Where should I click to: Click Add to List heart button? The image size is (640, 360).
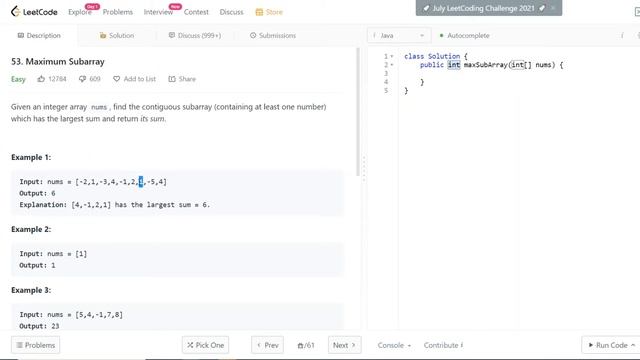tap(135, 79)
